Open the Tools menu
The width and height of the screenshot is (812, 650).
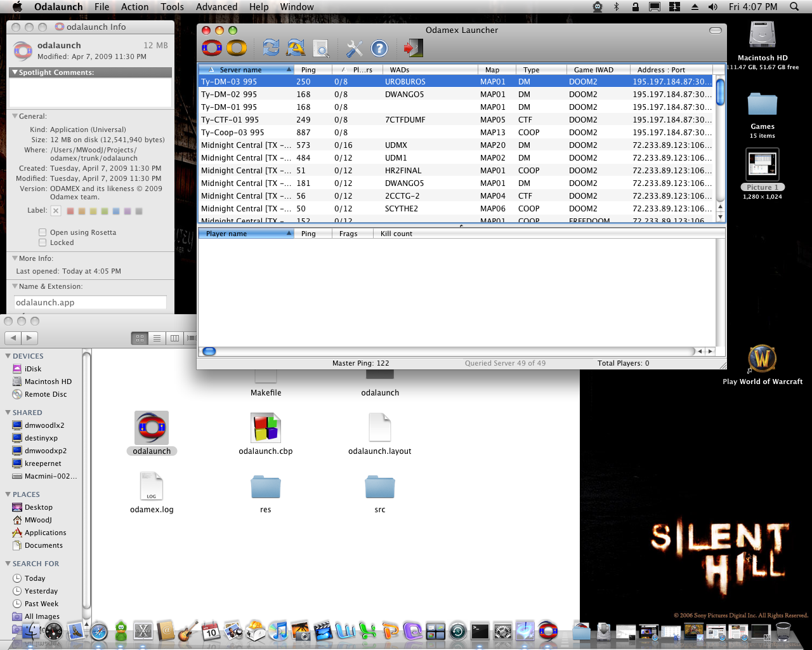click(x=172, y=7)
